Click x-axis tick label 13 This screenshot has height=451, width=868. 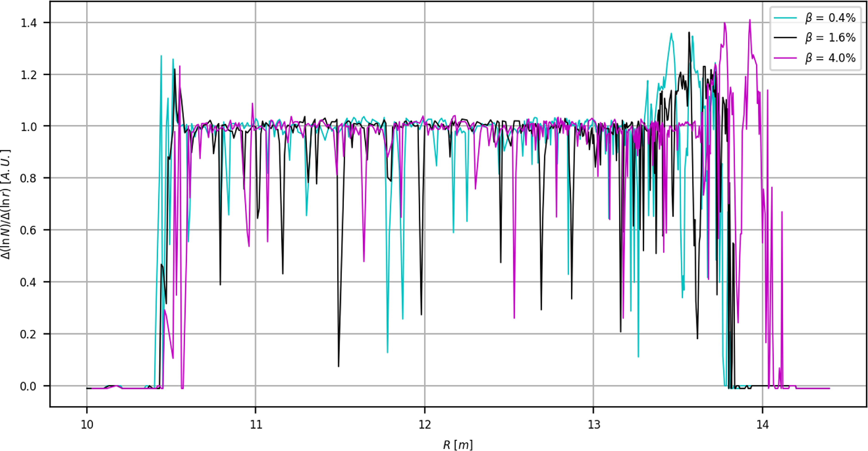(x=594, y=425)
